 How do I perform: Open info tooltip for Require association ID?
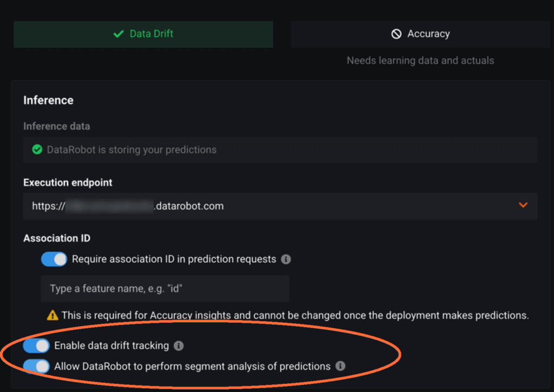tap(286, 259)
